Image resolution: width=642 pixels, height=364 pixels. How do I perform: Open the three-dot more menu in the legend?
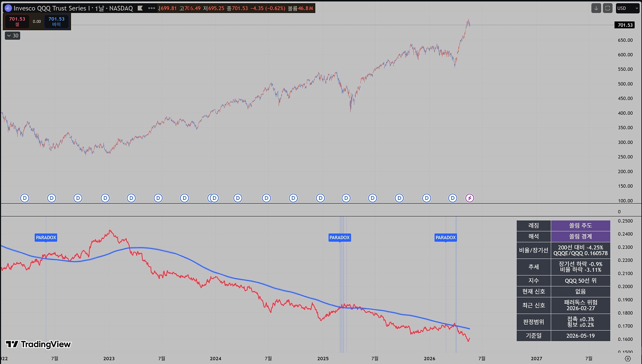(151, 8)
